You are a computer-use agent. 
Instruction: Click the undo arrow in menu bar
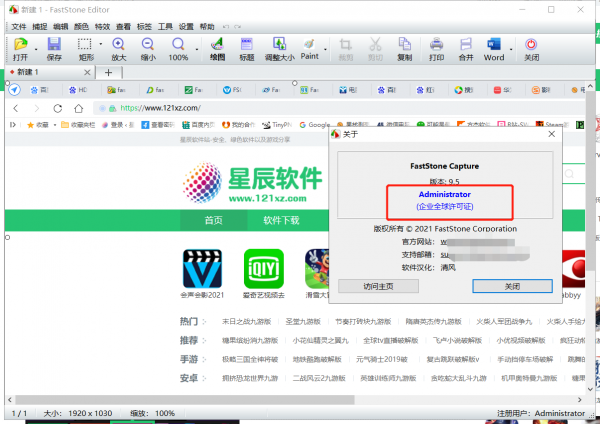click(226, 27)
